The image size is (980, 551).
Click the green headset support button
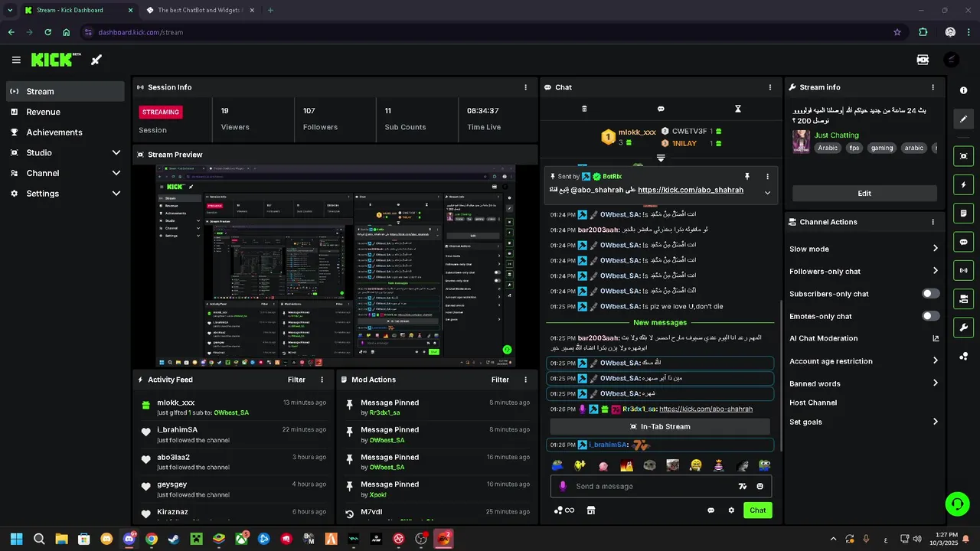point(957,503)
